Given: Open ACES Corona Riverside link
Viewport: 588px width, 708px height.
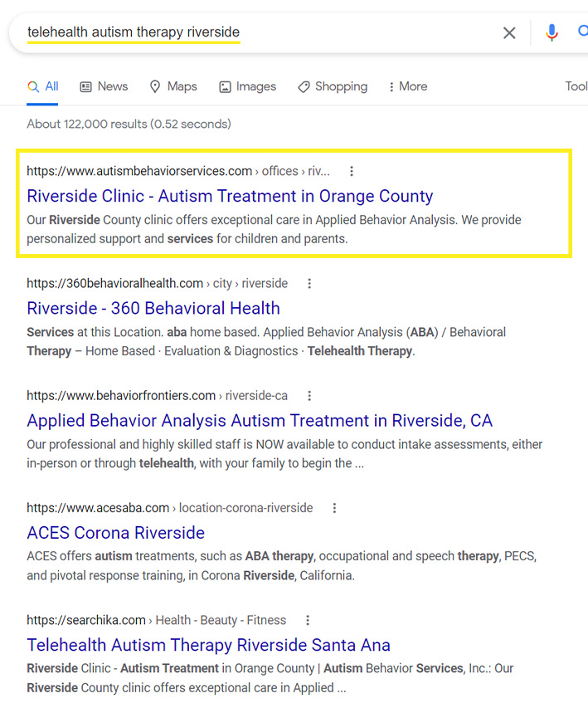Looking at the screenshot, I should 115,533.
